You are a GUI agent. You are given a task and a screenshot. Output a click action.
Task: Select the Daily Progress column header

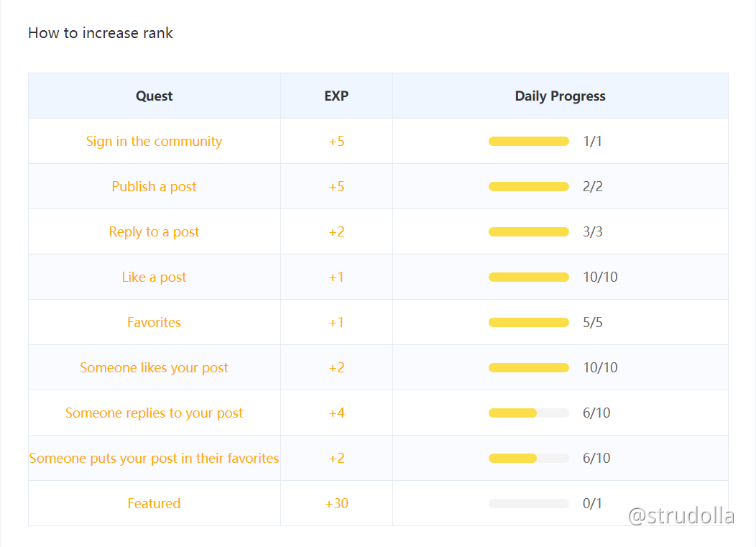point(560,96)
